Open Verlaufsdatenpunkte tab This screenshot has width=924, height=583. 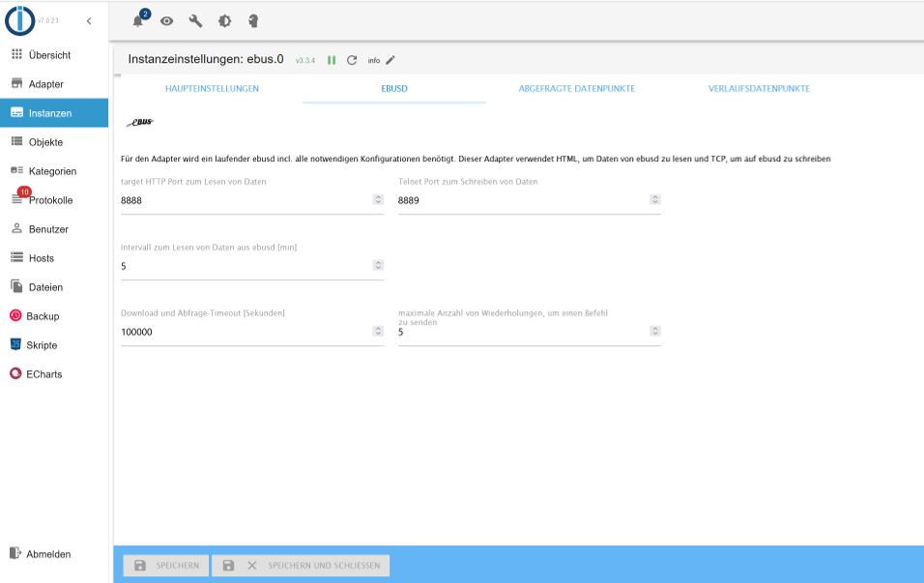point(759,88)
